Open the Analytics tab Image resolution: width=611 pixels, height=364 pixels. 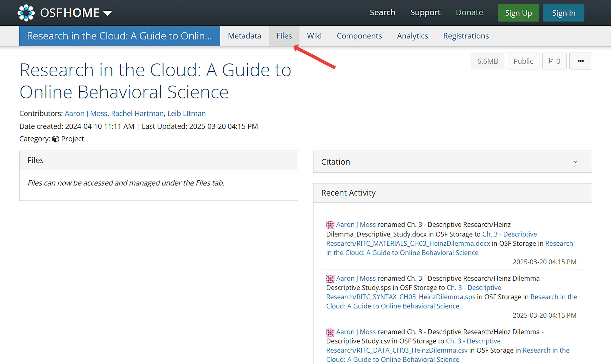(x=412, y=36)
